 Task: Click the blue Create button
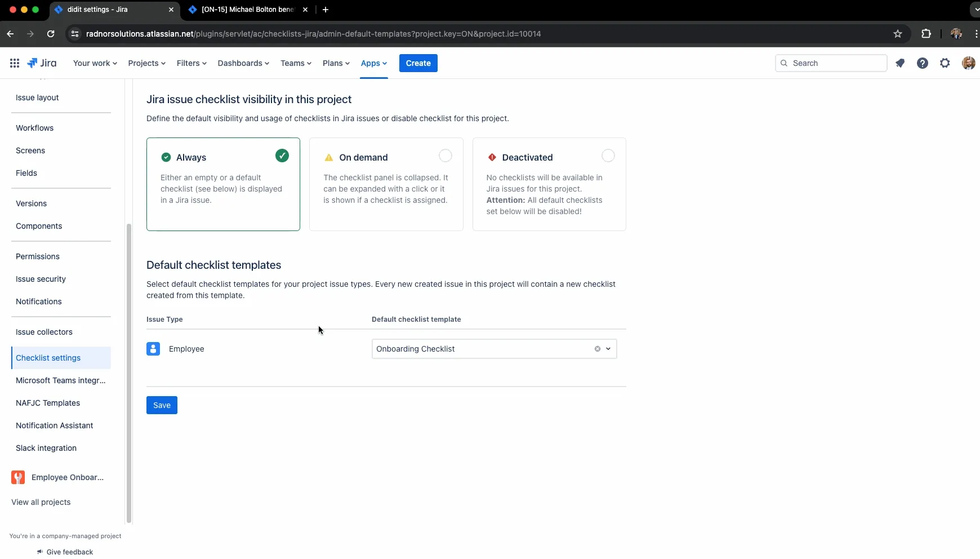pos(418,63)
